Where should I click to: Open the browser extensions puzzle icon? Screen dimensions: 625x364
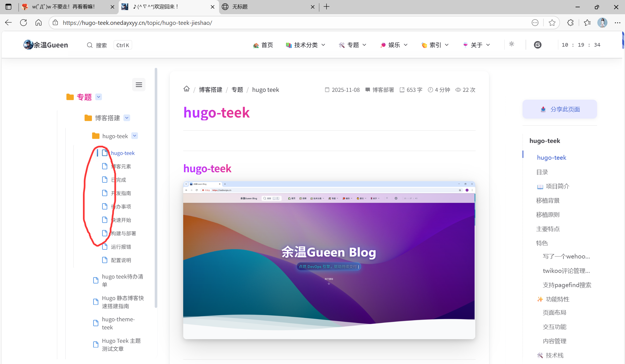click(571, 23)
